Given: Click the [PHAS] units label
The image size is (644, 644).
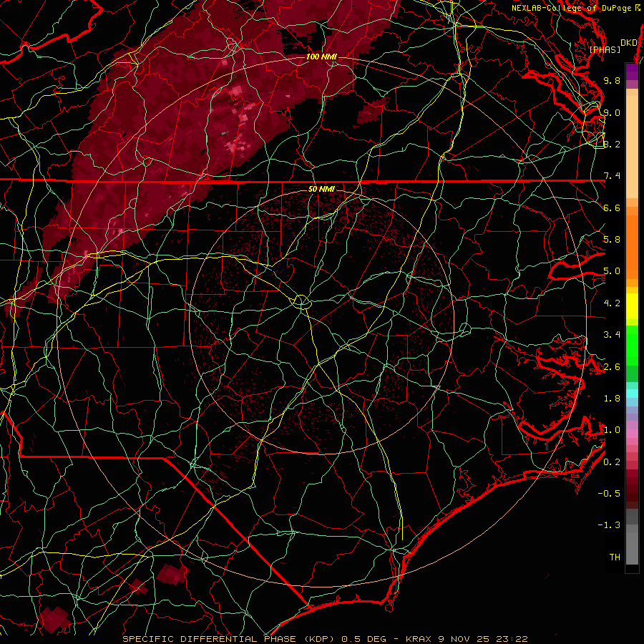Looking at the screenshot, I should pos(605,49).
